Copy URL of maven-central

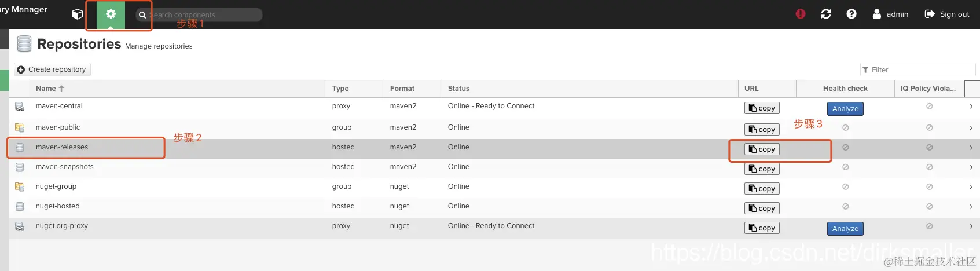pyautogui.click(x=762, y=108)
